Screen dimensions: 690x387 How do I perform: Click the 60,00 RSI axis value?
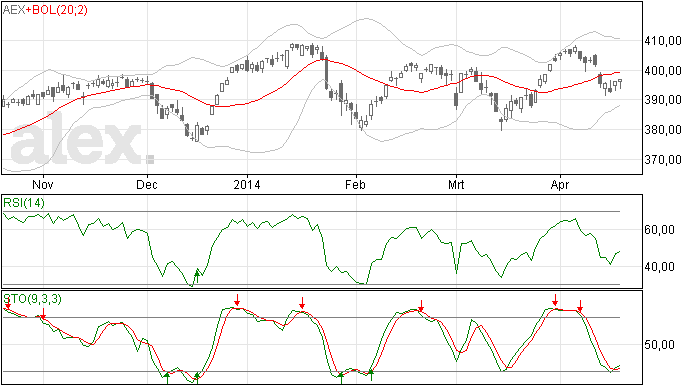pos(660,230)
